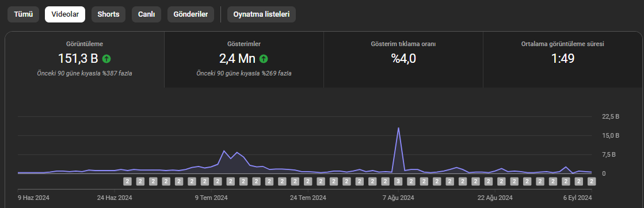
Task: Switch to the Gönderiler filter chip
Action: click(190, 14)
